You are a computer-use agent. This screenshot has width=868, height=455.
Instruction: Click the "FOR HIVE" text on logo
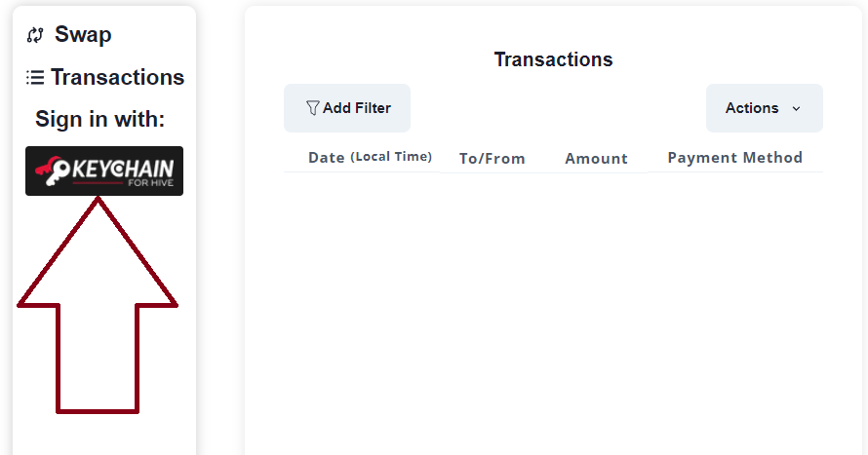coord(150,183)
